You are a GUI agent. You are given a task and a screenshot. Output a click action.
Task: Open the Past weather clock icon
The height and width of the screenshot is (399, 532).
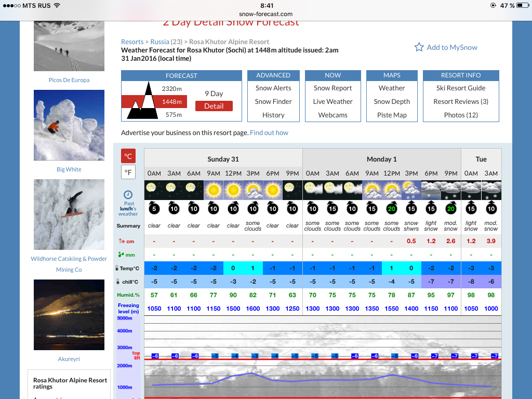click(x=128, y=194)
